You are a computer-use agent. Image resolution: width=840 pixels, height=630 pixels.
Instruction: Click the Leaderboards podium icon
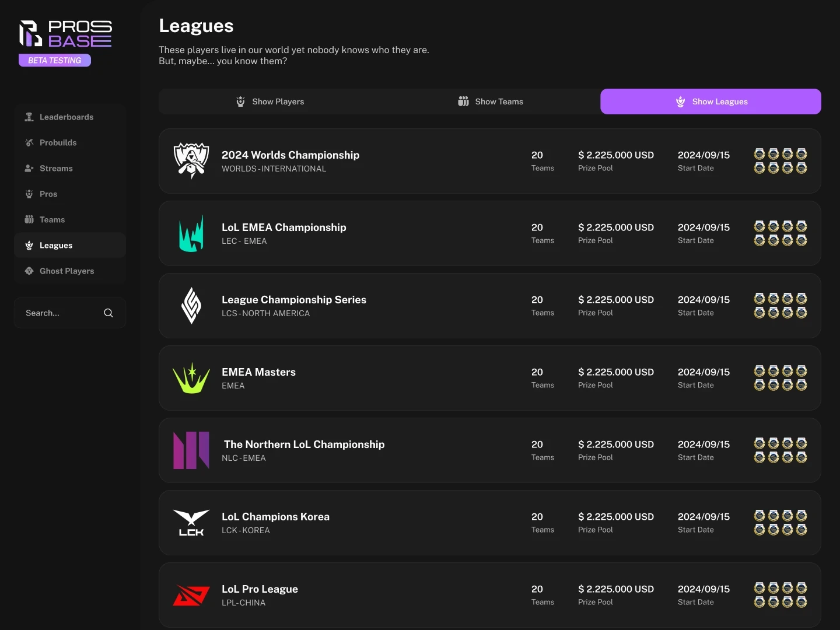[29, 117]
